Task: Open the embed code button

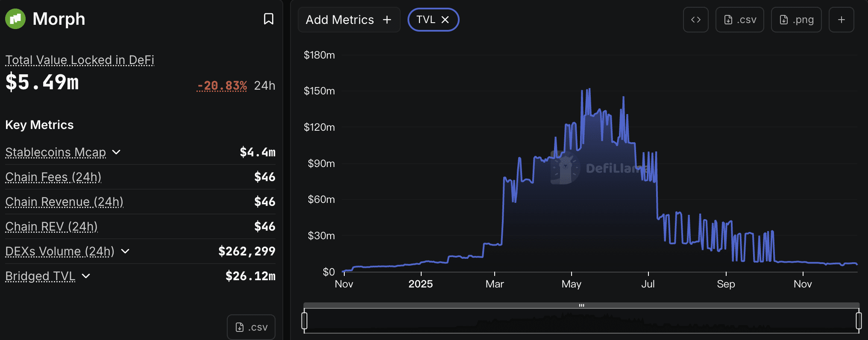Action: point(696,20)
